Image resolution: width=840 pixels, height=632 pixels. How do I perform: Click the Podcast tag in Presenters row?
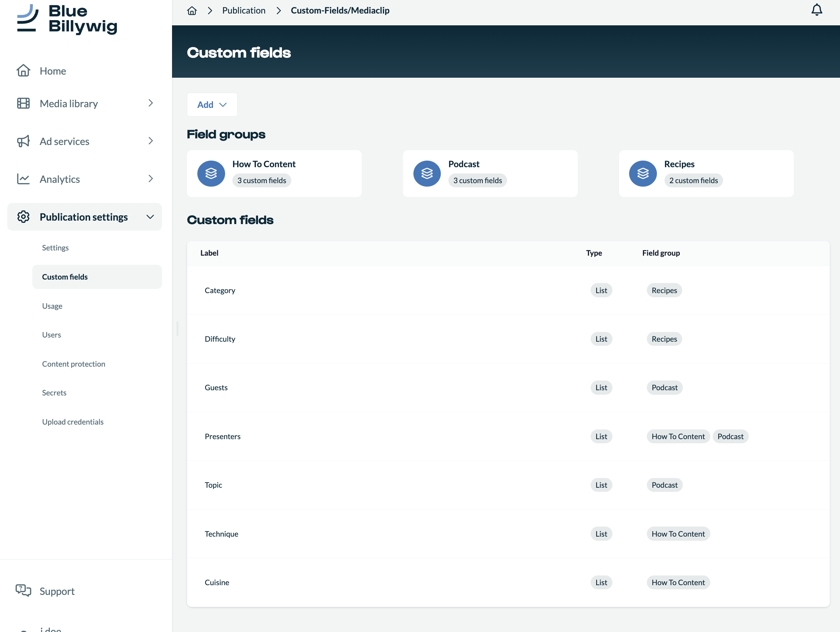[x=730, y=436]
